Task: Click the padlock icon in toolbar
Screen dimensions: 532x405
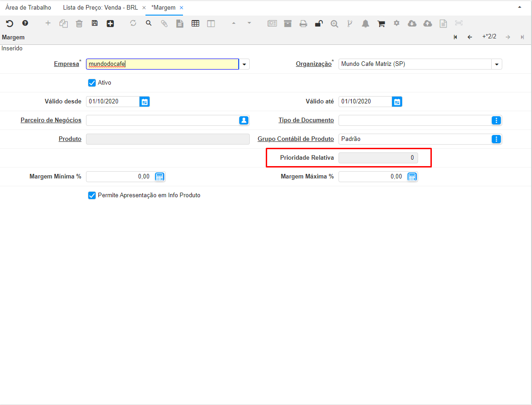Action: 319,24
